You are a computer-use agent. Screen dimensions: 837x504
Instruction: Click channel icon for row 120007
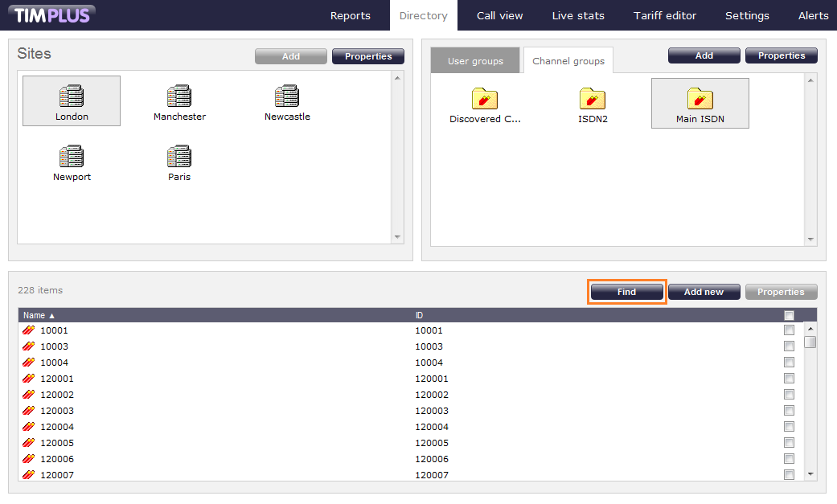coord(29,474)
